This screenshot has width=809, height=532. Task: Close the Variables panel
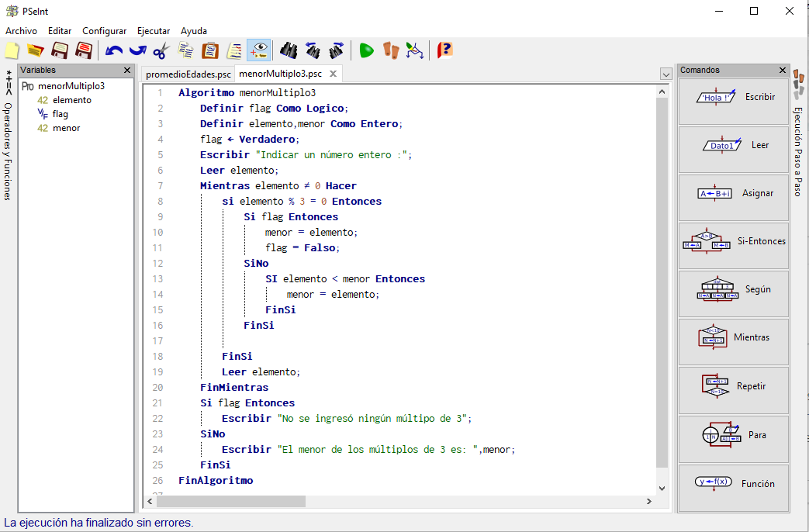tap(127, 70)
